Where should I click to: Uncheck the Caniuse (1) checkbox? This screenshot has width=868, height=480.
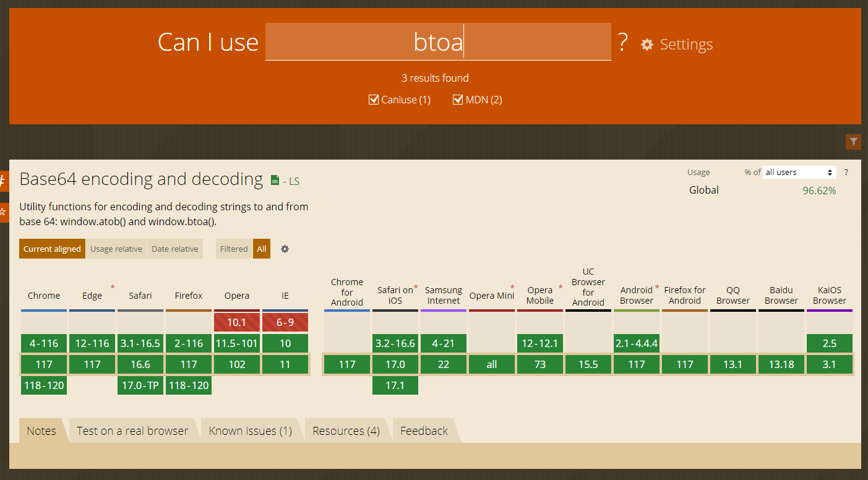(x=373, y=100)
